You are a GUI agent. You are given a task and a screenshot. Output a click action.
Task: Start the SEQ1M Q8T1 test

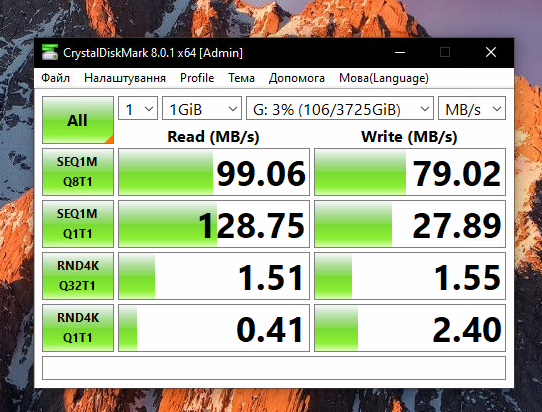(78, 172)
